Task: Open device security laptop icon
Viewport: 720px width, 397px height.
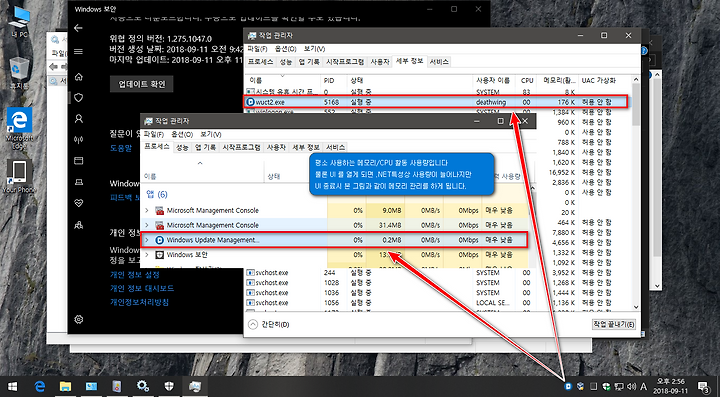Action: (x=79, y=182)
